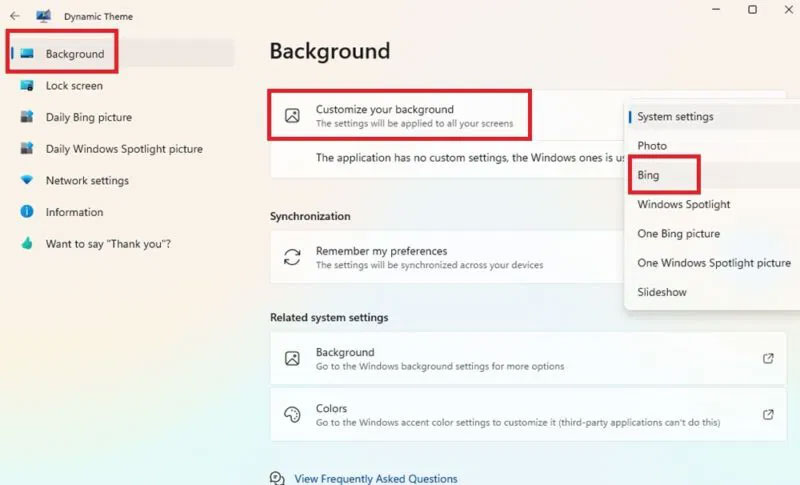
Task: Minimize the Dynamic Theme window
Action: 716,10
